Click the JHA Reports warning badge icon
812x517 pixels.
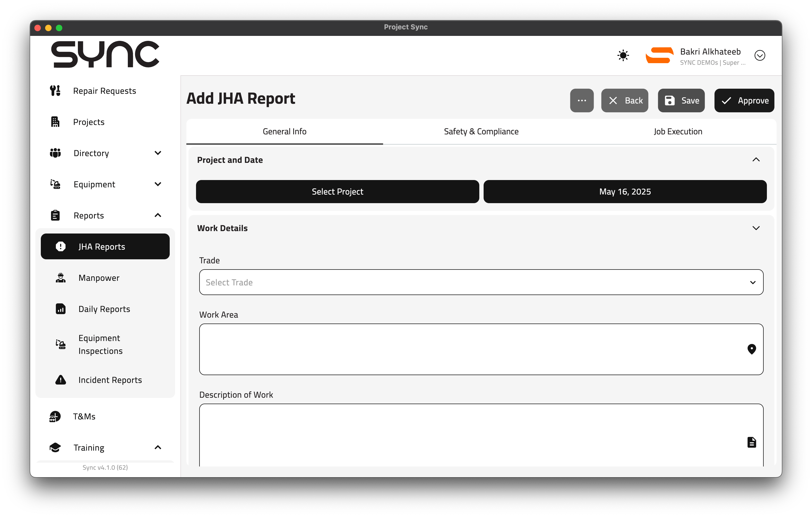pyautogui.click(x=61, y=246)
